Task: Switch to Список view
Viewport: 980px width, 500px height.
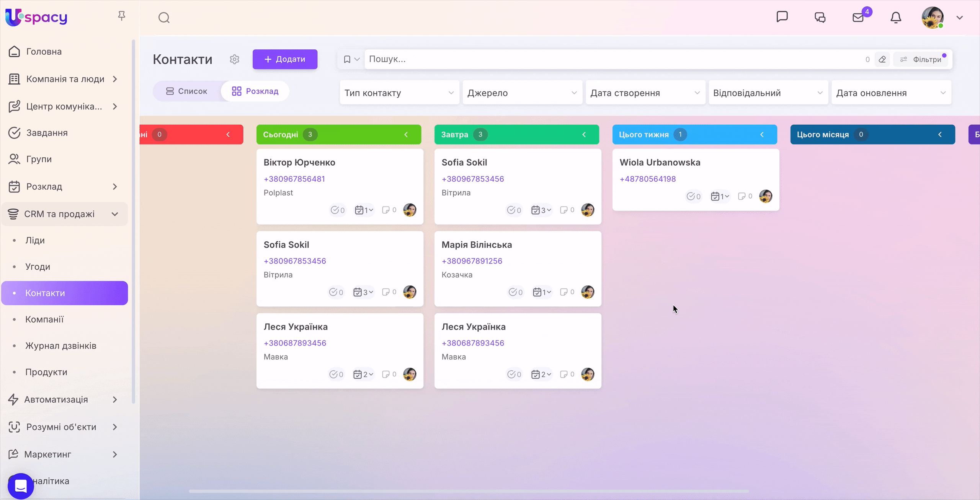Action: [x=187, y=91]
